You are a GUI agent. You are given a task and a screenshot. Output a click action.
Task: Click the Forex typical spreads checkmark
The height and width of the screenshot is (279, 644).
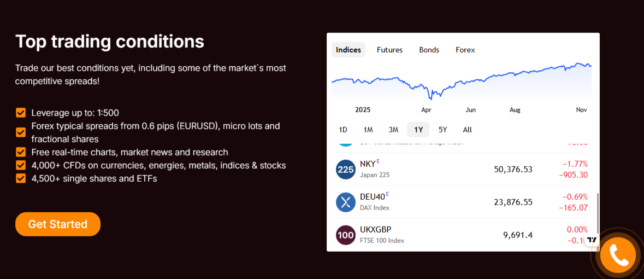[21, 132]
